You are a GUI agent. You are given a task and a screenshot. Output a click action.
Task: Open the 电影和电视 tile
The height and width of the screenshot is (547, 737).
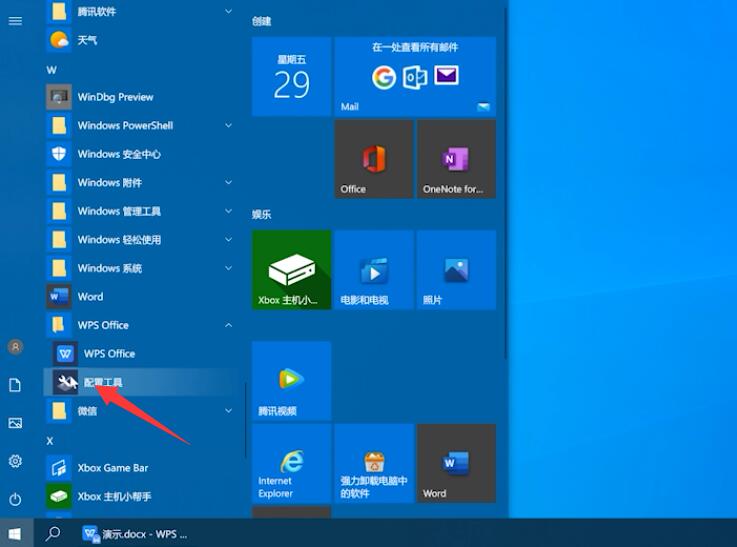(x=374, y=270)
